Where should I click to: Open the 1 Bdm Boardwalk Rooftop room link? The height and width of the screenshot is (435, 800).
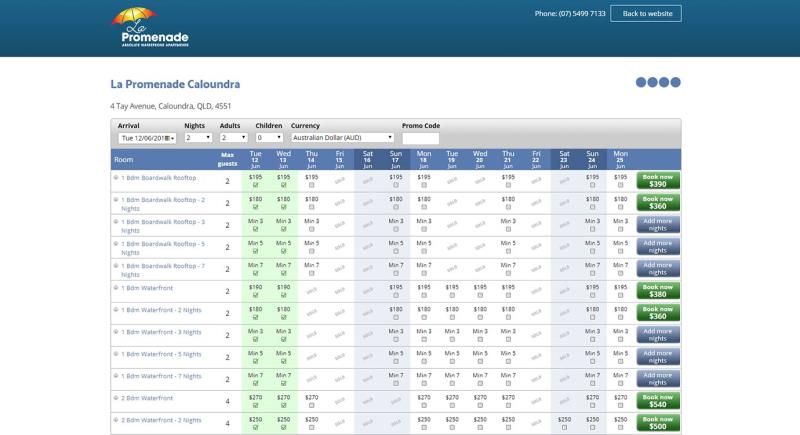tap(158, 177)
